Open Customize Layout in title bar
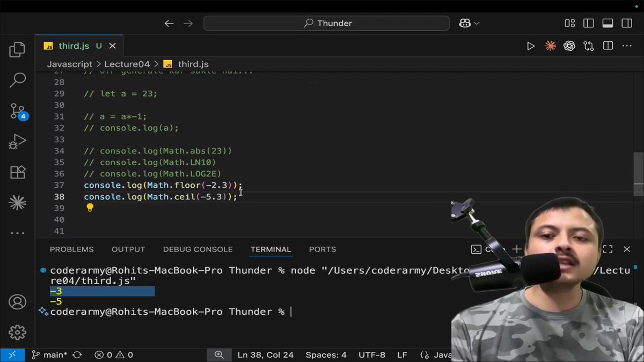This screenshot has height=362, width=644. (570, 23)
